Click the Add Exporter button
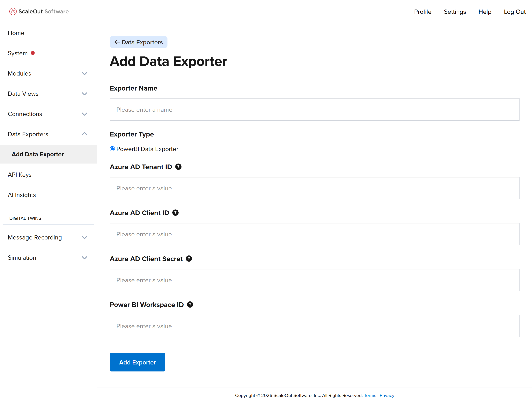 coord(137,362)
